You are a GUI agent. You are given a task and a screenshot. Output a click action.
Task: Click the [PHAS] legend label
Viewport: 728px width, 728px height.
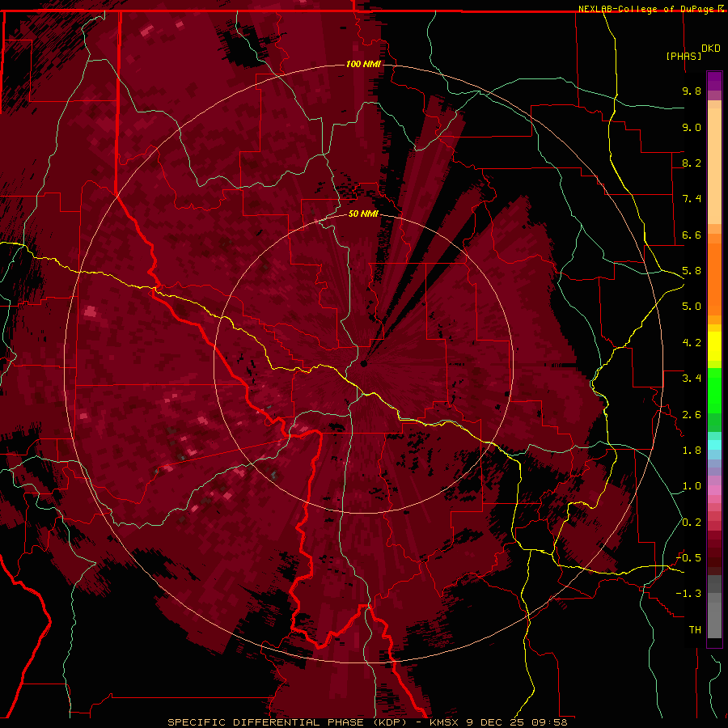click(x=684, y=56)
